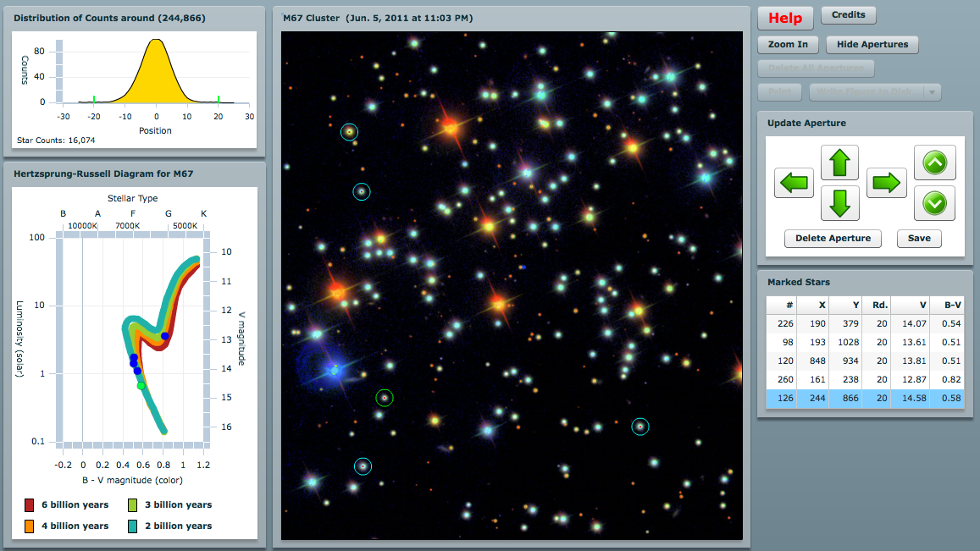The height and width of the screenshot is (551, 980).
Task: Delete the selected aperture
Action: (x=833, y=239)
